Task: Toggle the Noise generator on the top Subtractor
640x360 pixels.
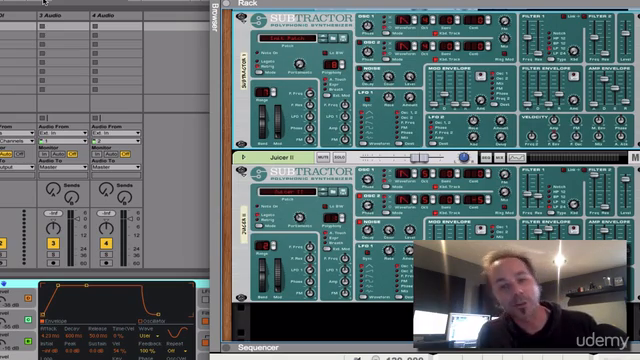Action: point(360,69)
